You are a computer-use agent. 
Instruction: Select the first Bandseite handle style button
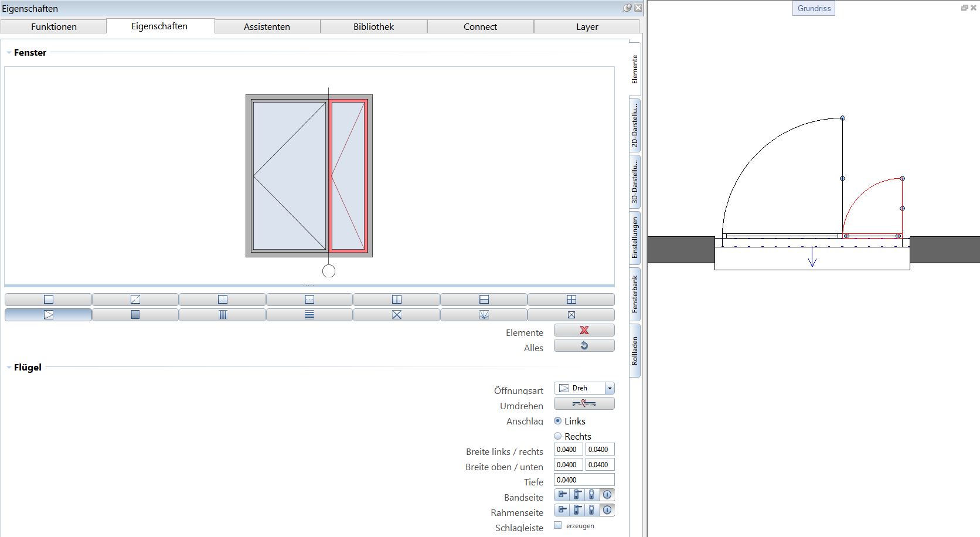click(562, 495)
